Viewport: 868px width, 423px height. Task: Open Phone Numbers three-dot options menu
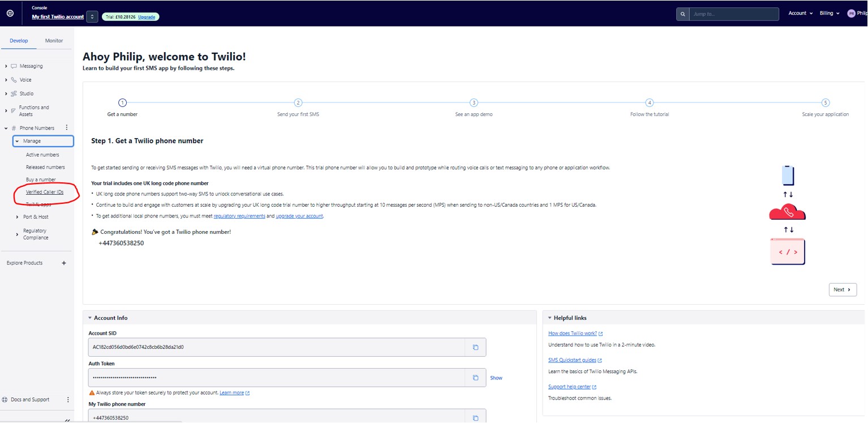point(67,128)
